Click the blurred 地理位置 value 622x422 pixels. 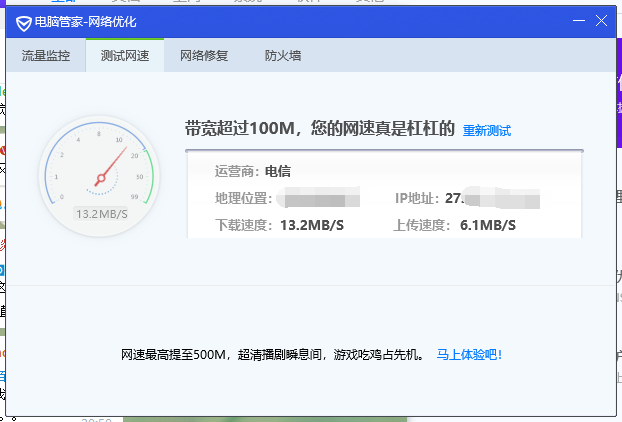click(x=318, y=197)
